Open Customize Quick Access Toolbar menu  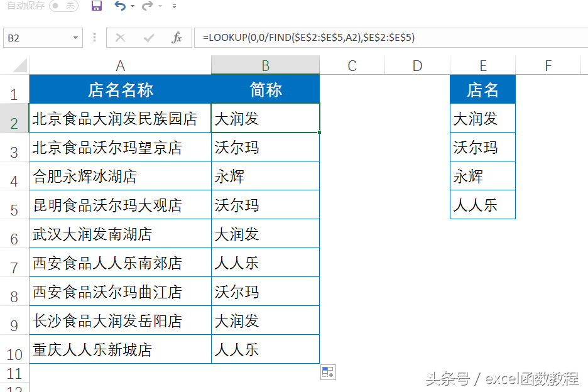[x=174, y=6]
